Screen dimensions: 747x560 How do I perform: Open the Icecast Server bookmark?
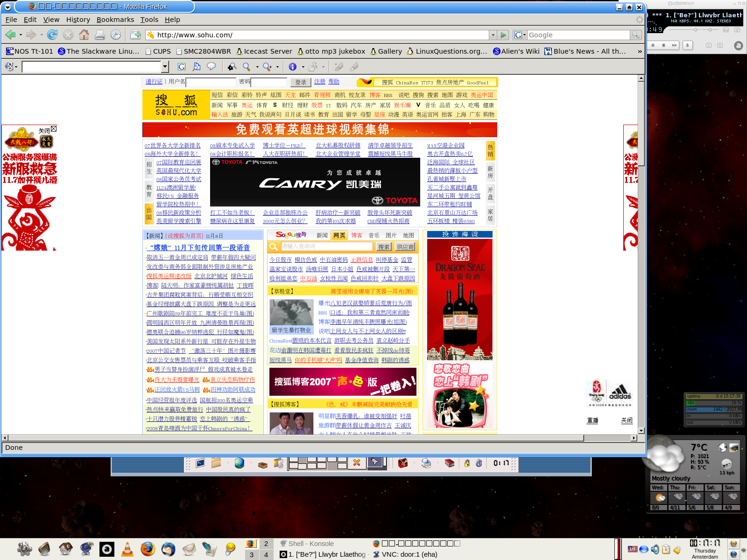tap(264, 51)
